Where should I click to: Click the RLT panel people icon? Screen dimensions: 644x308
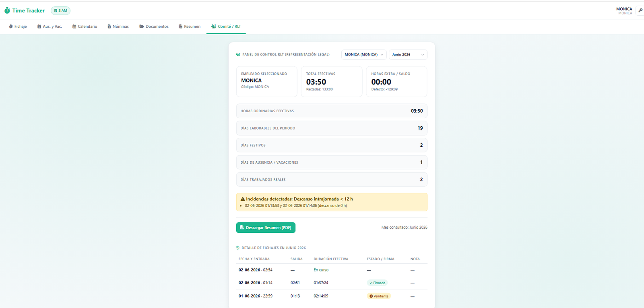238,55
